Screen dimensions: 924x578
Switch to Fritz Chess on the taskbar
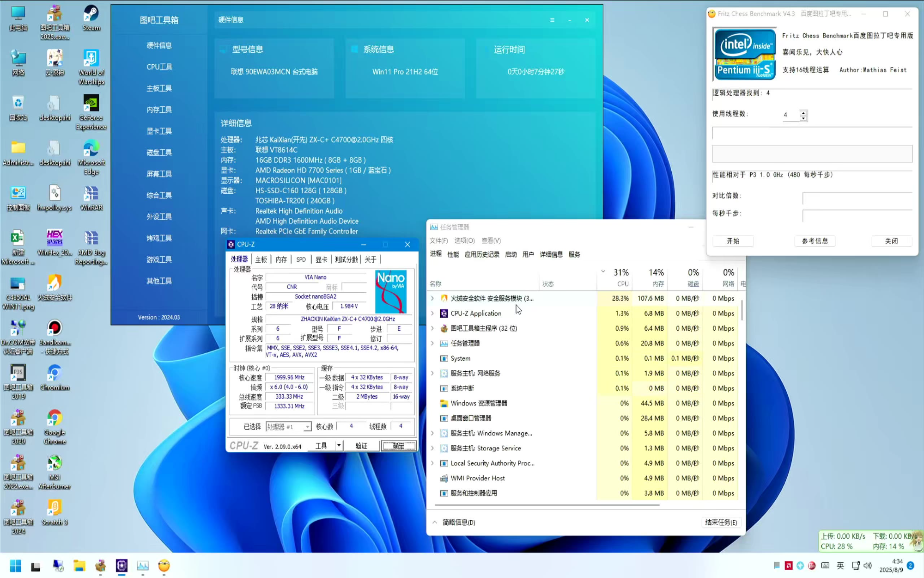[164, 566]
